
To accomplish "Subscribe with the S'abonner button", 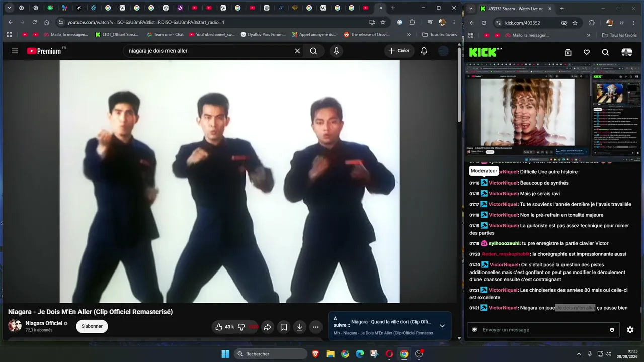I will pos(92,326).
